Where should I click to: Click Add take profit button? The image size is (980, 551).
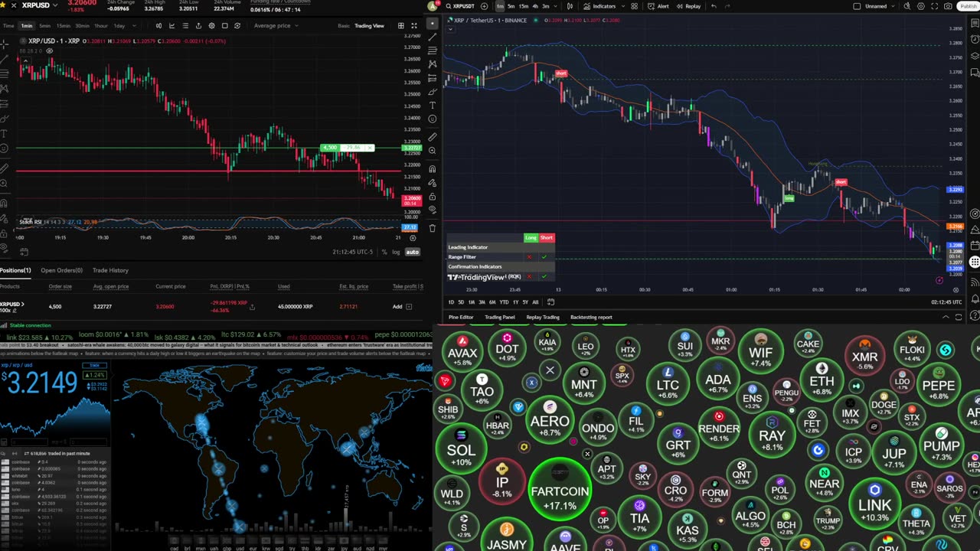397,307
